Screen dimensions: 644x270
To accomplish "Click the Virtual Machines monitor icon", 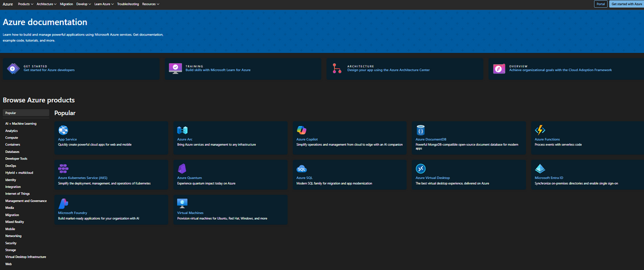I will (182, 203).
